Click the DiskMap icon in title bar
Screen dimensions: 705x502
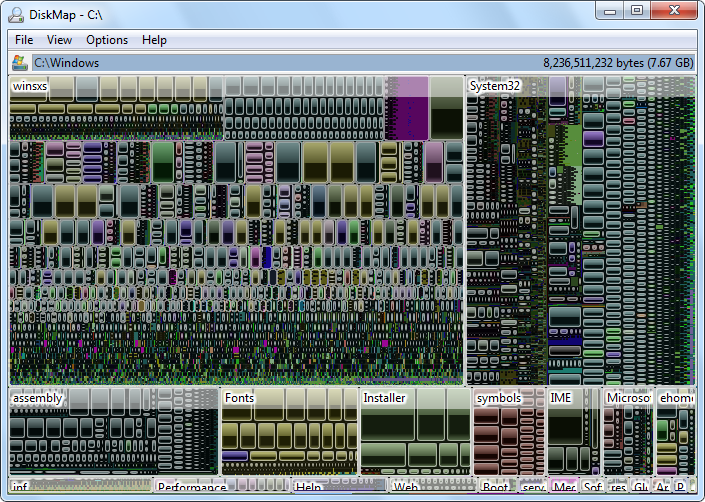16,15
